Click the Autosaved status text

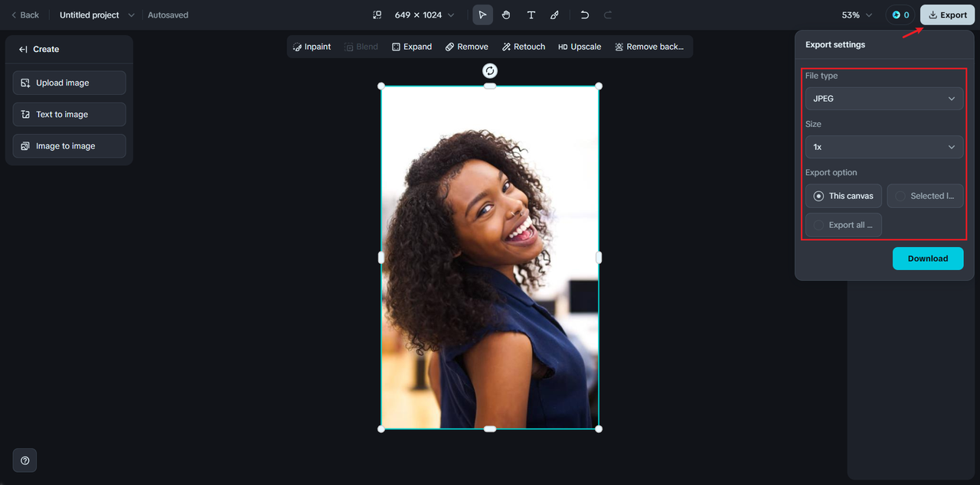pyautogui.click(x=168, y=15)
